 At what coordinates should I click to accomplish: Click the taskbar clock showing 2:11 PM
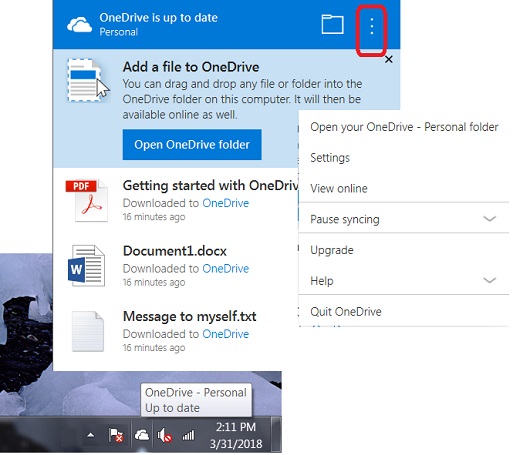(236, 435)
